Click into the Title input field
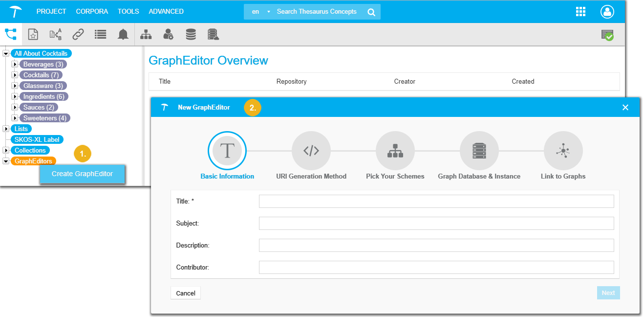Image resolution: width=644 pixels, height=317 pixels. pyautogui.click(x=436, y=201)
